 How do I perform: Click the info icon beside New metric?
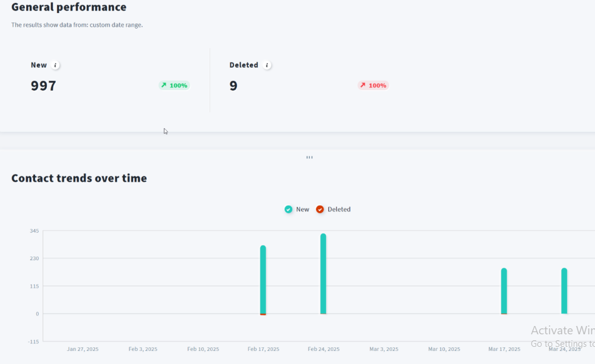click(55, 65)
